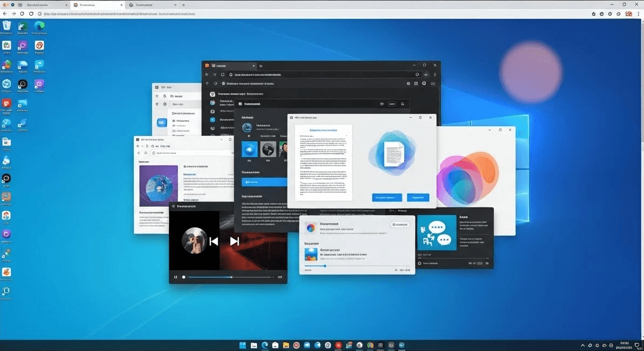
Task: Click the round album art in media player
Action: point(194,240)
